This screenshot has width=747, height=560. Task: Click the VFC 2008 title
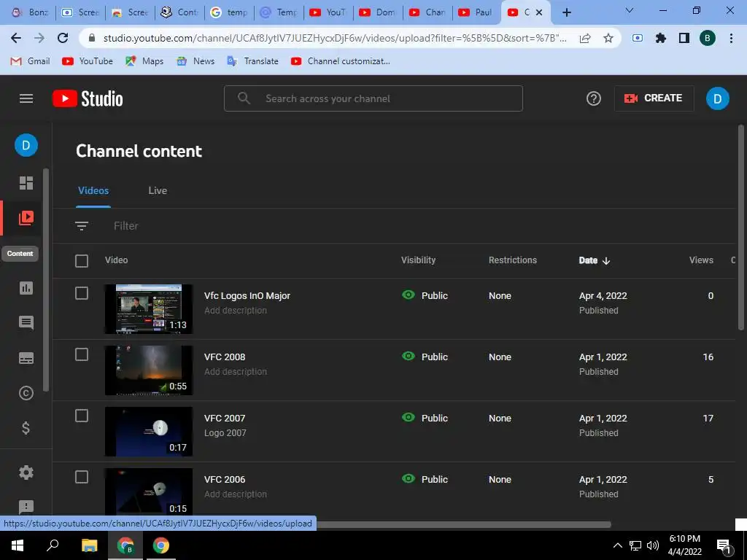(225, 357)
